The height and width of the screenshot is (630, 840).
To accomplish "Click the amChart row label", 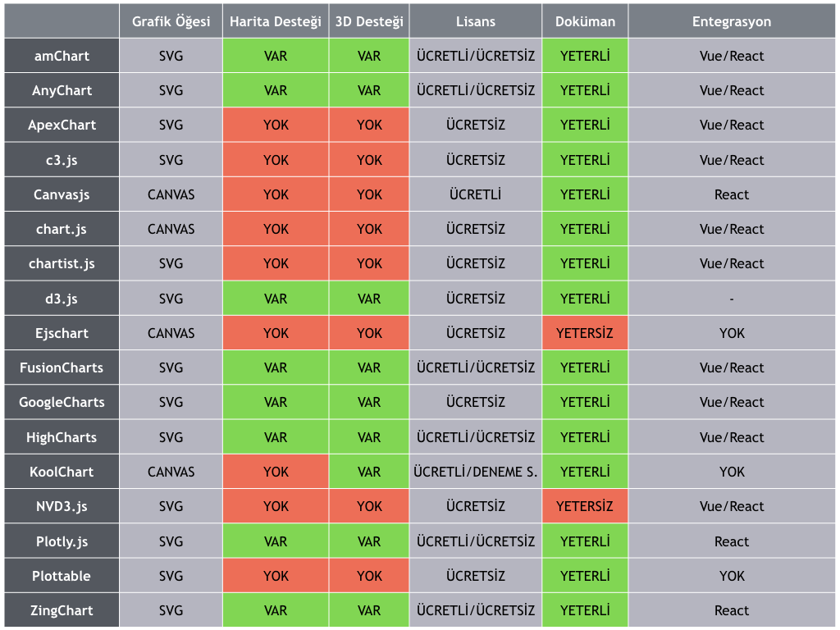I will (x=62, y=56).
